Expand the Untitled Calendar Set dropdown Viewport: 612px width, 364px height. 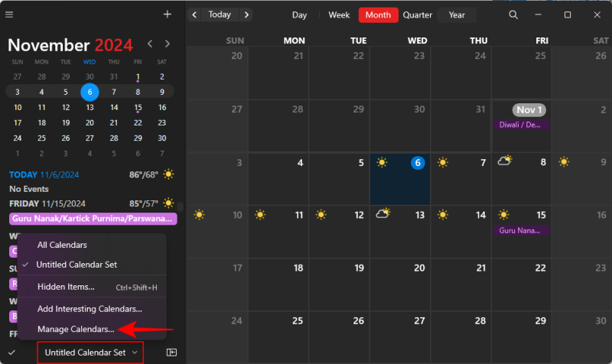tap(91, 353)
